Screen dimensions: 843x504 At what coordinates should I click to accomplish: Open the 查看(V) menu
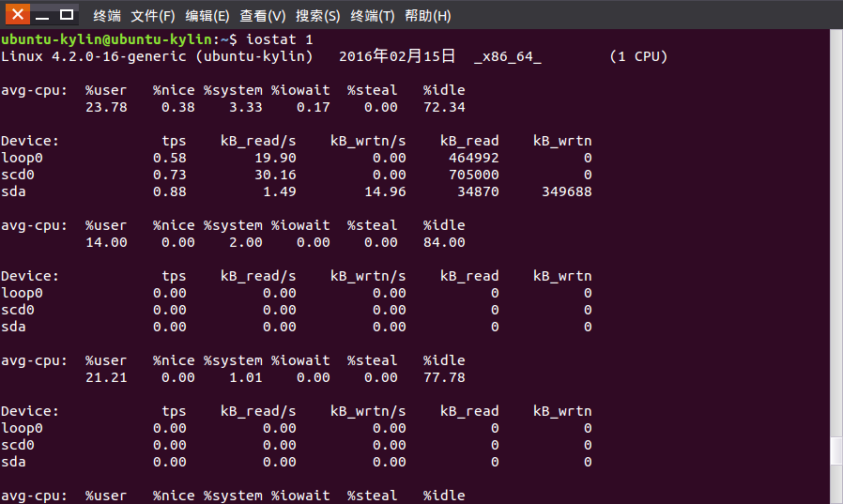[x=262, y=16]
